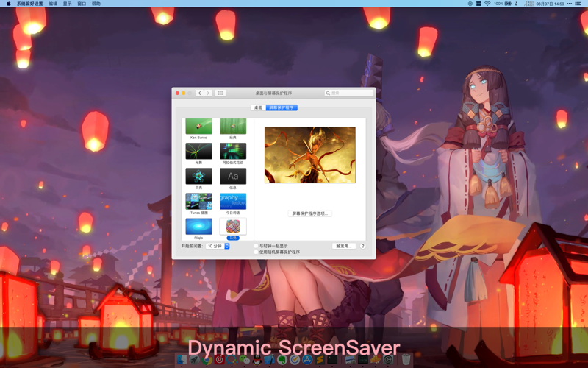Open the Apple menu

[x=8, y=4]
